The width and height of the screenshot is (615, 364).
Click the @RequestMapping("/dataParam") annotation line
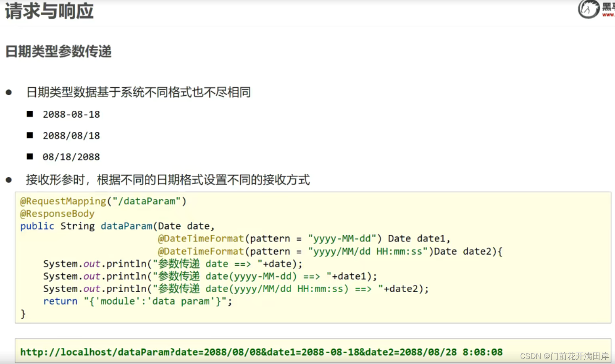pos(103,201)
